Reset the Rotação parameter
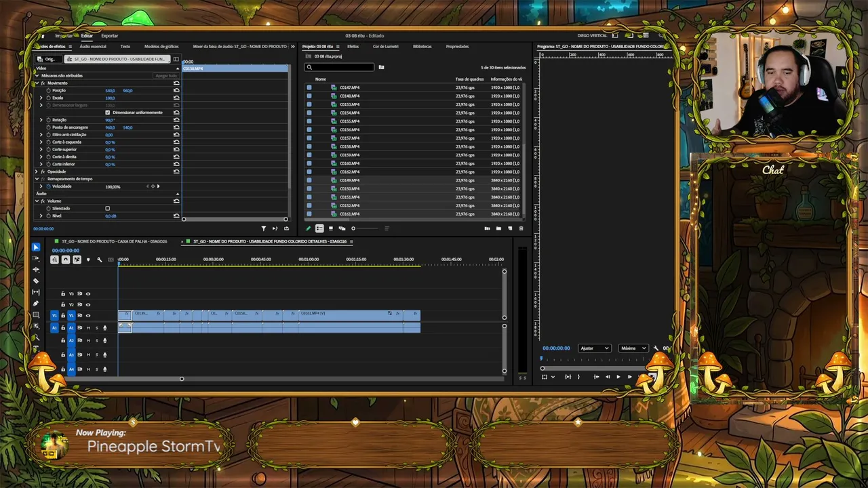The height and width of the screenshot is (488, 868). pyautogui.click(x=176, y=120)
